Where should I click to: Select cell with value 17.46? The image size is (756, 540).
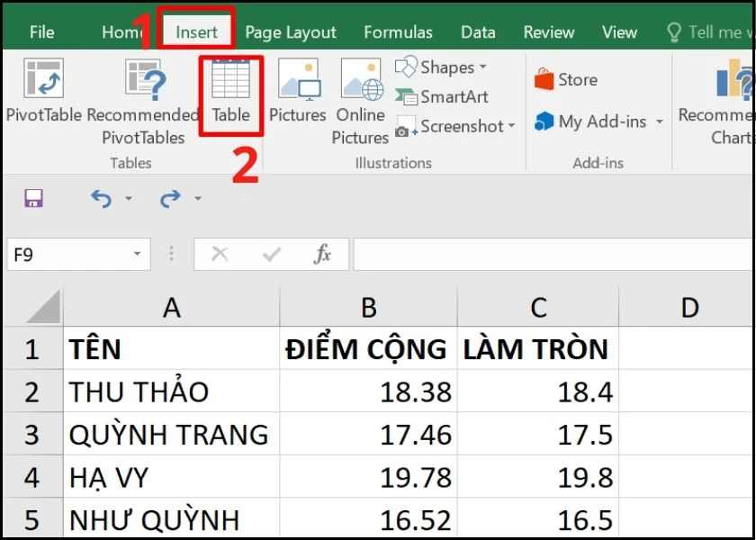(x=368, y=434)
